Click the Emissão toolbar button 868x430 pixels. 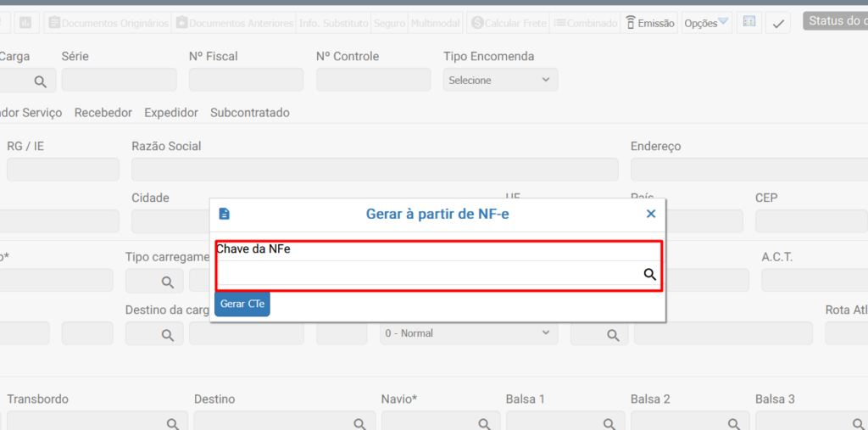(650, 23)
